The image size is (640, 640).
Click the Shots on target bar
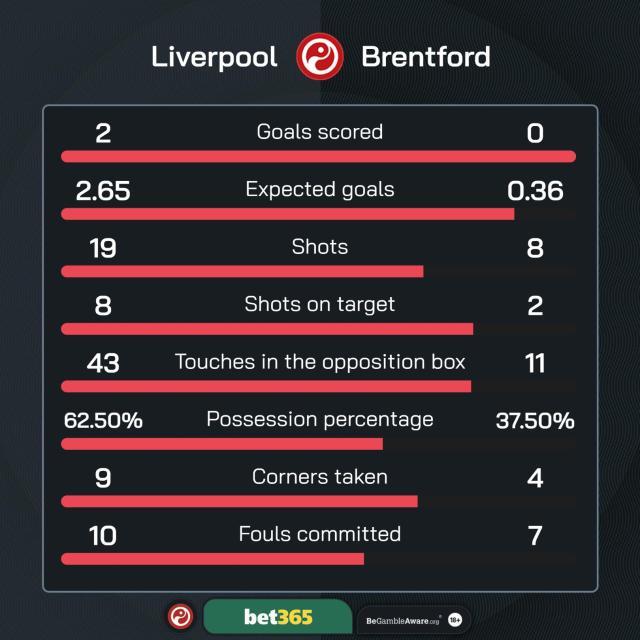point(267,328)
